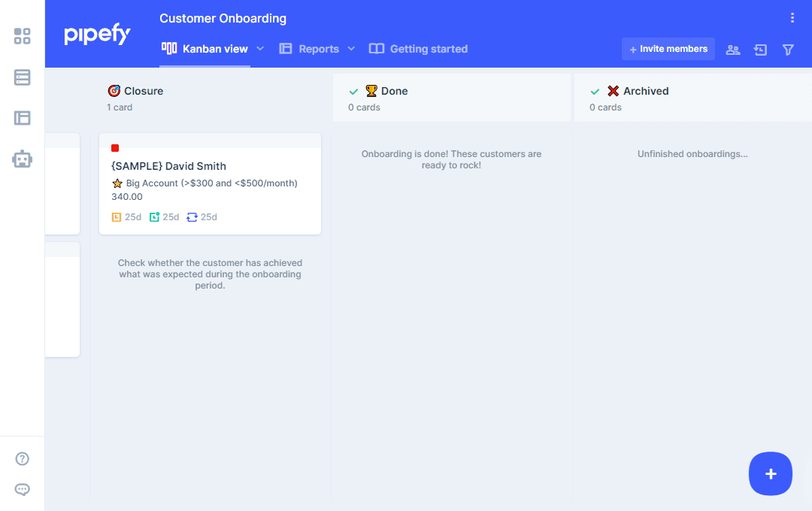Expand the Kanban view dropdown arrow
812x511 pixels.
click(260, 49)
